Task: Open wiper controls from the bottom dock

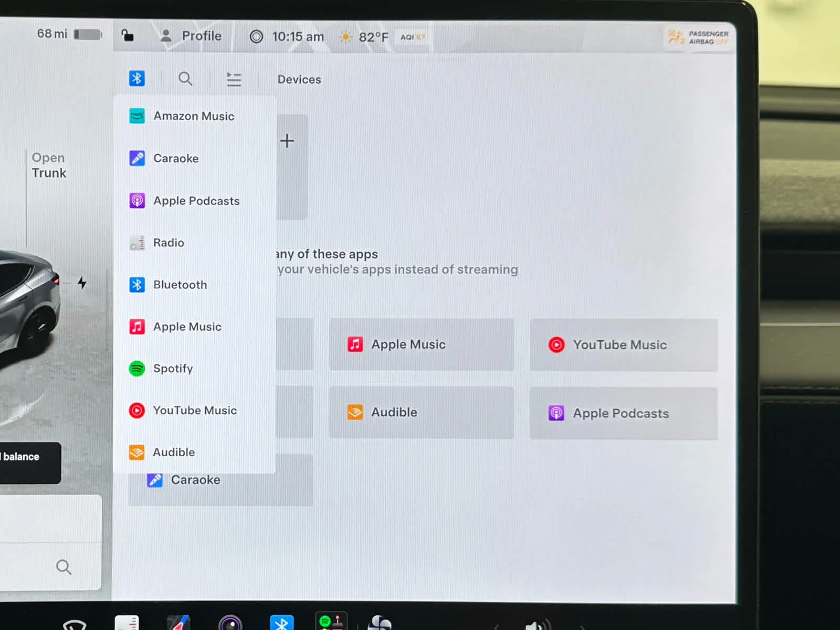Action: (75, 624)
